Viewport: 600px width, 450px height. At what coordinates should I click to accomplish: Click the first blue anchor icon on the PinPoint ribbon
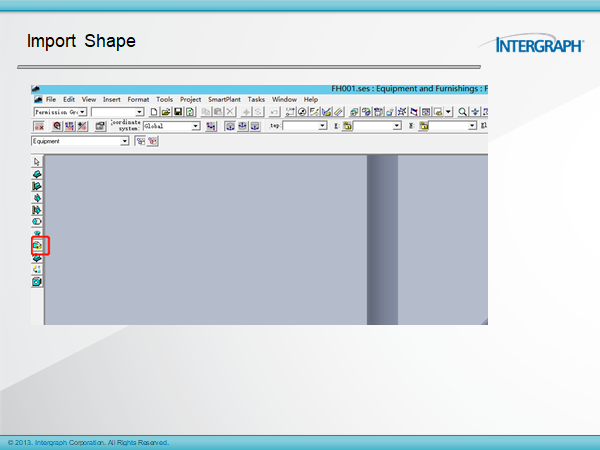(230, 126)
